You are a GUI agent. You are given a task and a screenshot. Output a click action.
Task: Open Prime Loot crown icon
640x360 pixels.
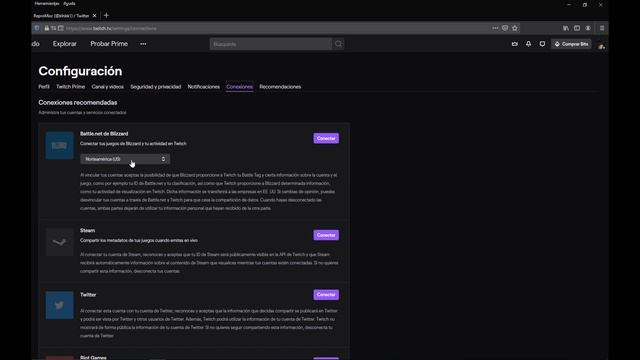(x=515, y=44)
